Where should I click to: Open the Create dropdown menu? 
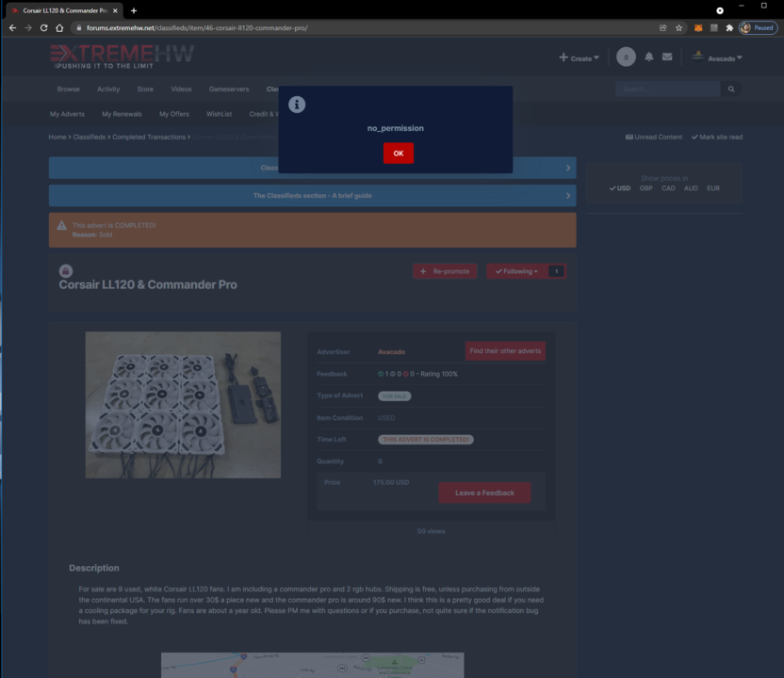(x=579, y=58)
